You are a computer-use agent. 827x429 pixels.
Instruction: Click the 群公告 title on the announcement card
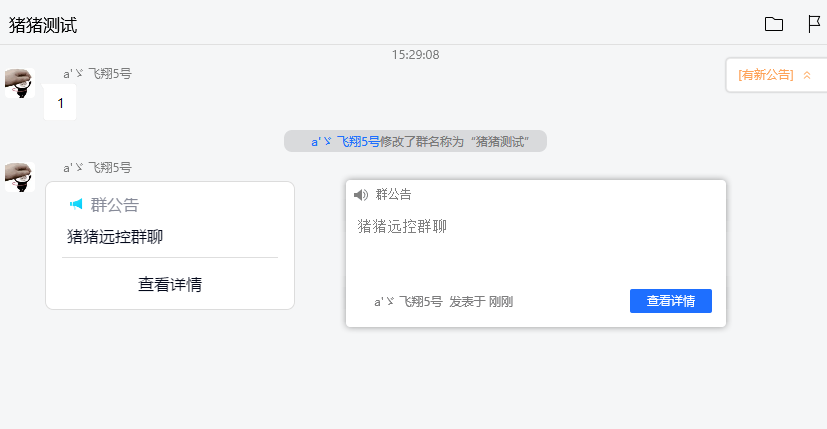[x=115, y=205]
